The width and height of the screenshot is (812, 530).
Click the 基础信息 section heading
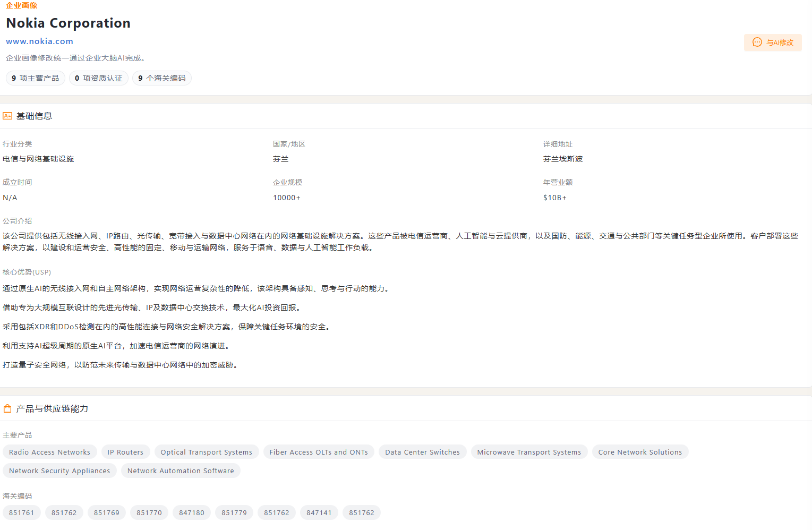[x=35, y=116]
